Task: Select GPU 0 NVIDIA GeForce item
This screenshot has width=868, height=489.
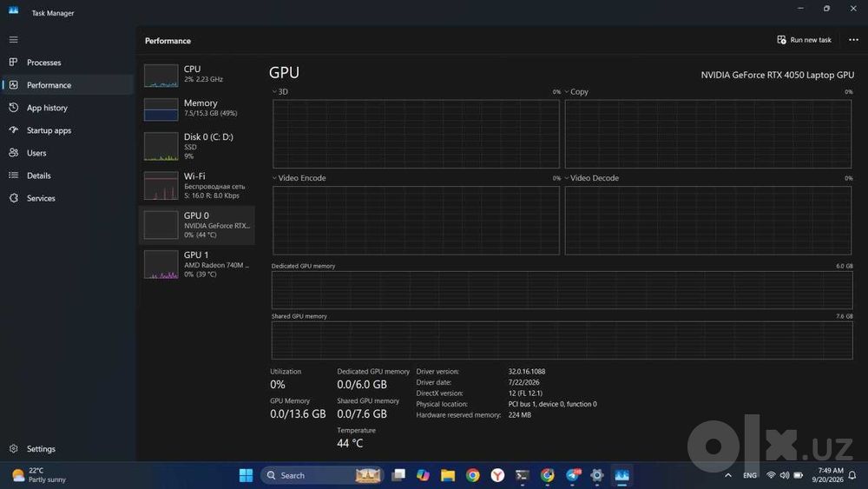Action: point(196,225)
